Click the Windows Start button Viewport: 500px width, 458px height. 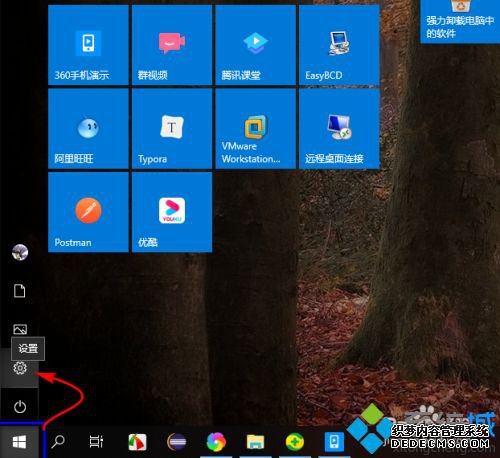[x=19, y=442]
